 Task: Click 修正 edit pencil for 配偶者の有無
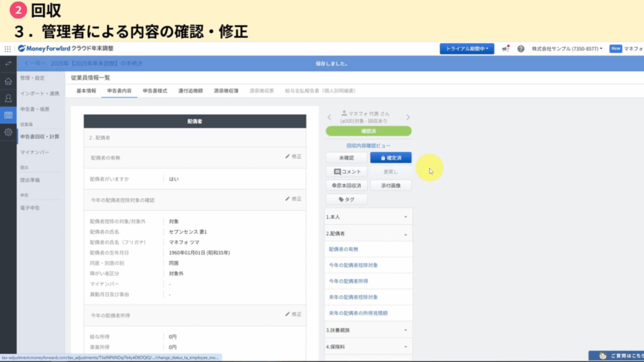tap(293, 156)
